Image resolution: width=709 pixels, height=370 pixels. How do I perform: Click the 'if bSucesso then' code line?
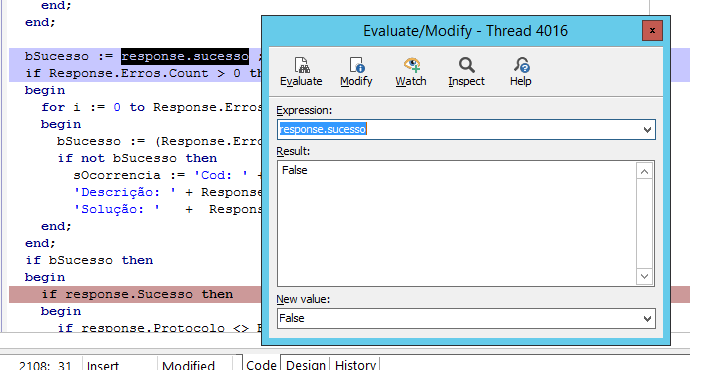pos(89,261)
